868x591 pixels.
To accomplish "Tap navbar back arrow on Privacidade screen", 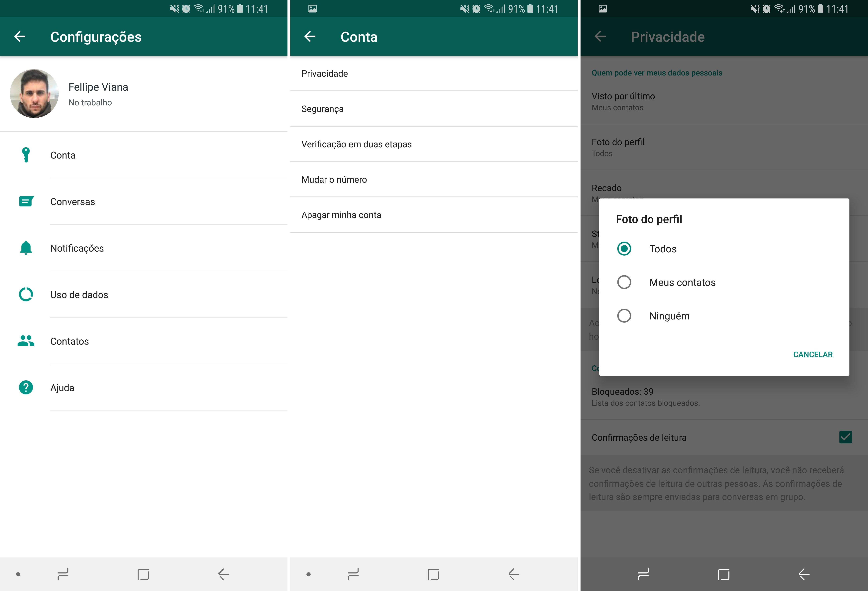I will coord(804,574).
